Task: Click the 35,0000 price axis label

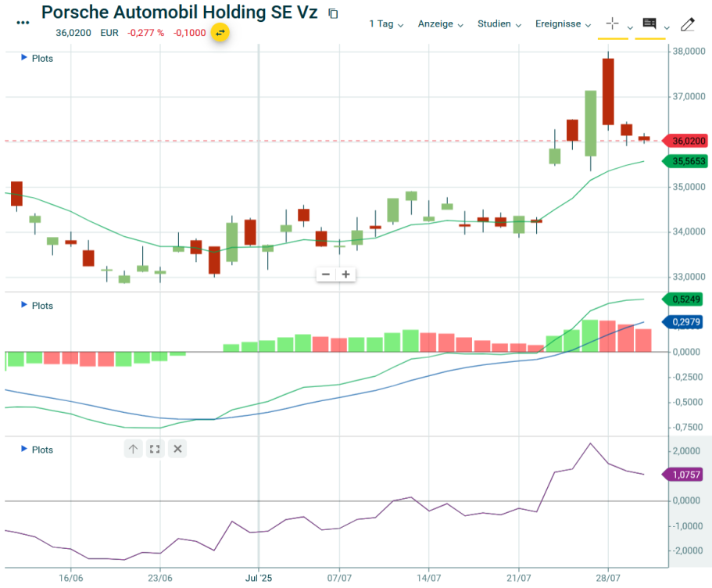Action: [689, 187]
